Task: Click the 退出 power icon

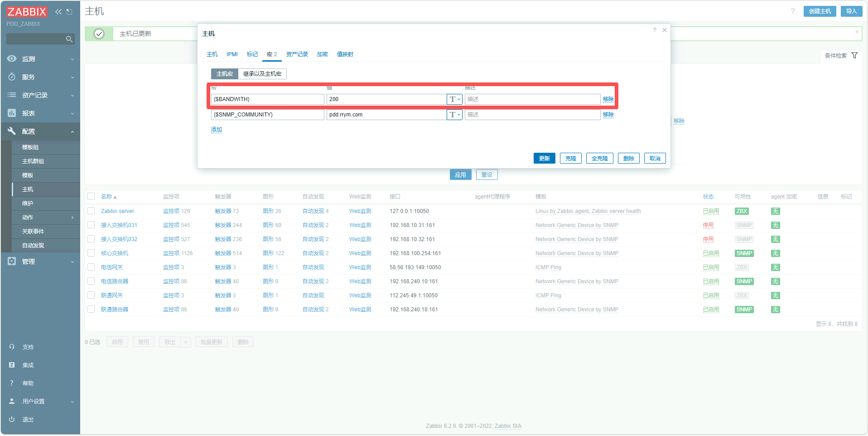Action: click(x=12, y=420)
